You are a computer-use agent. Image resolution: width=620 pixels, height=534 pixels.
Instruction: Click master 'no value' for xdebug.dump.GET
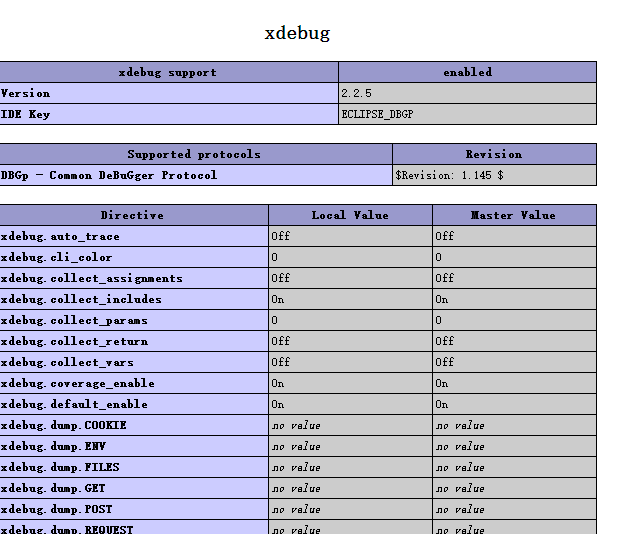tap(460, 489)
